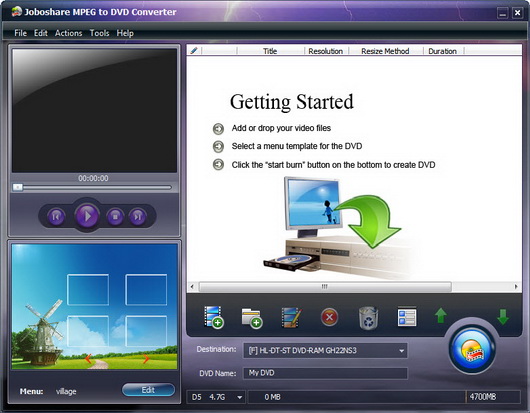530x413 pixels.
Task: Click the recycle bin Clear all icon
Action: pyautogui.click(x=368, y=318)
